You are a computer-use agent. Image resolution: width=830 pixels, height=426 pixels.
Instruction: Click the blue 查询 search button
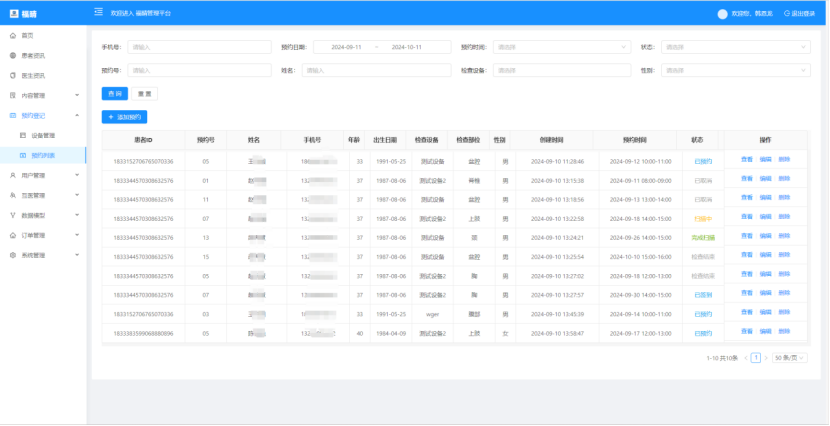pyautogui.click(x=114, y=93)
